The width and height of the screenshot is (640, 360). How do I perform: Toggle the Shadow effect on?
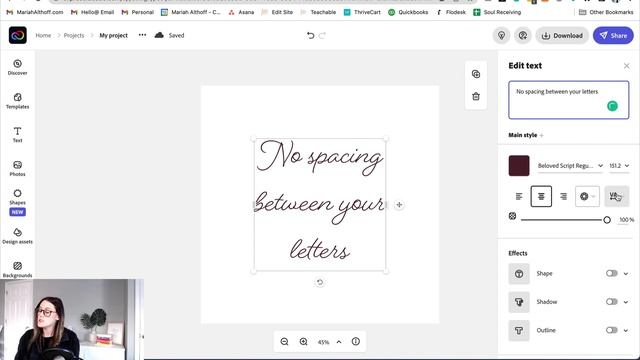(x=611, y=302)
